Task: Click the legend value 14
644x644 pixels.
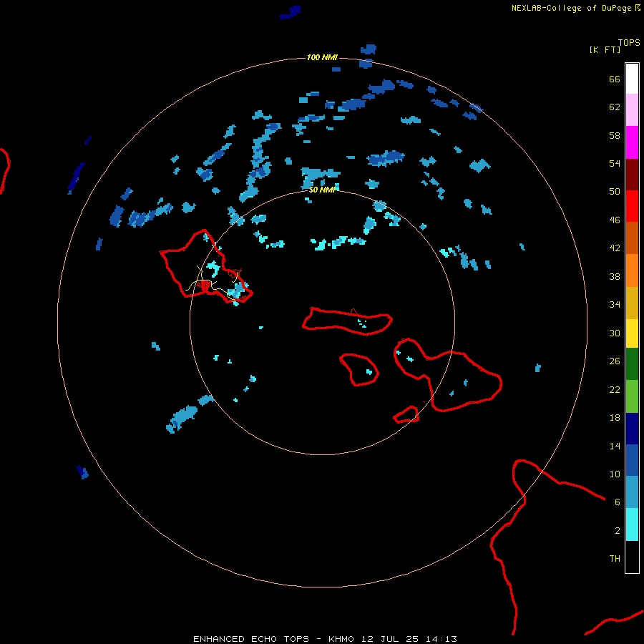Action: tap(615, 446)
